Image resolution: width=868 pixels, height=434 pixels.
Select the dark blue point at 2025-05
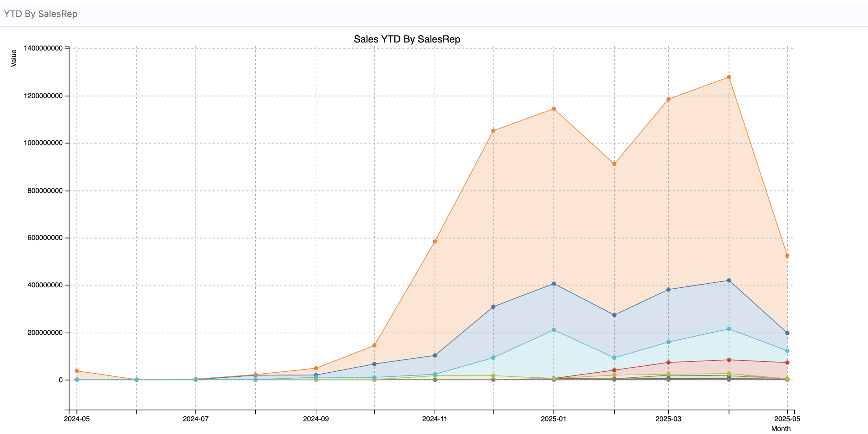pyautogui.click(x=787, y=333)
